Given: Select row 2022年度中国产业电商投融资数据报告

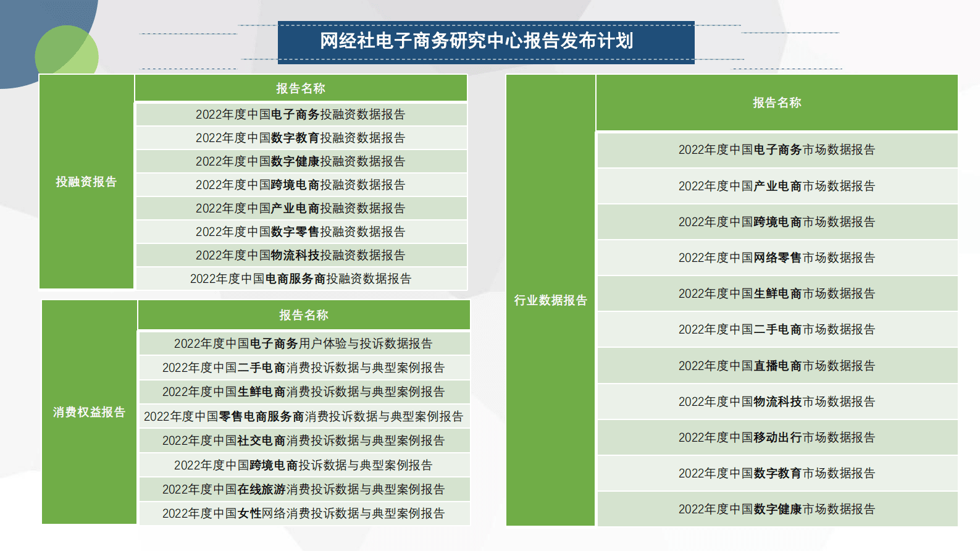Looking at the screenshot, I should click(301, 208).
